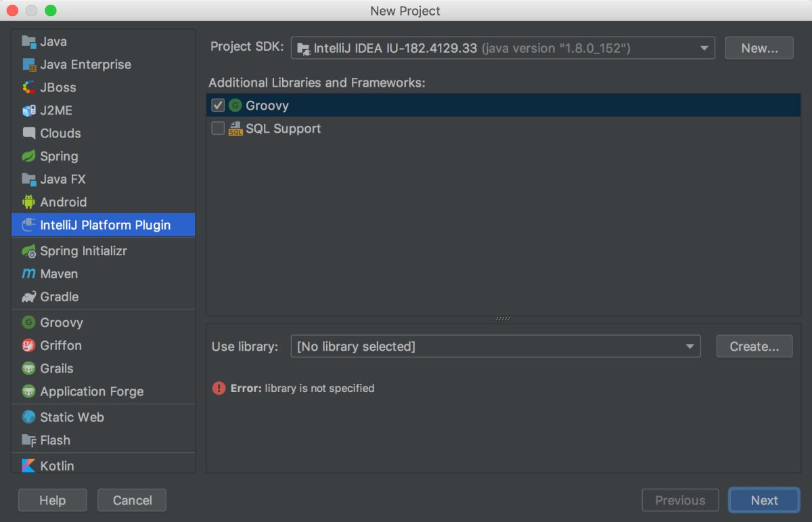Click the Android robot icon

(28, 202)
